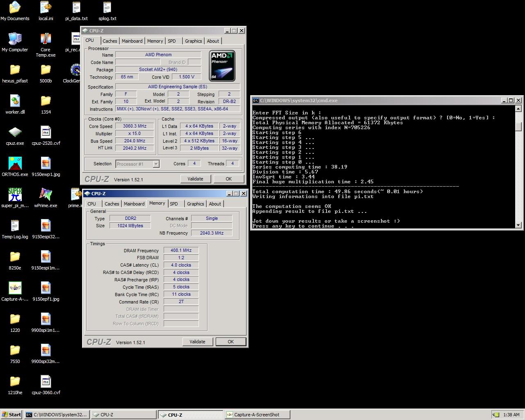Open Mainboard tab in lower CPU-Z window
Image resolution: width=525 pixels, height=420 pixels.
134,204
